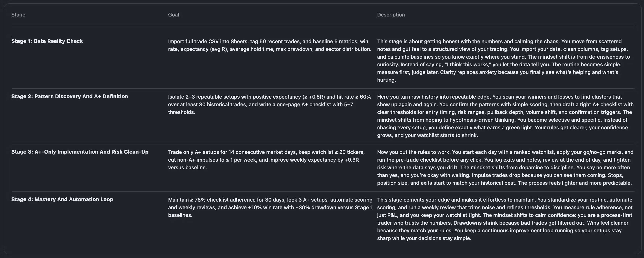Click the Stage 3 goal about 14 consecutive market days
The image size is (644, 258).
click(x=267, y=160)
